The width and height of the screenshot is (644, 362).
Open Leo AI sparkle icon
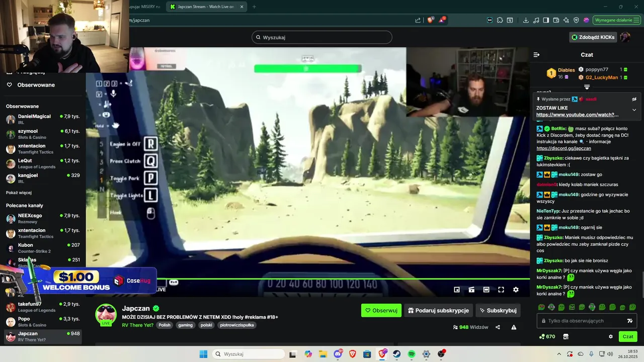[566, 20]
